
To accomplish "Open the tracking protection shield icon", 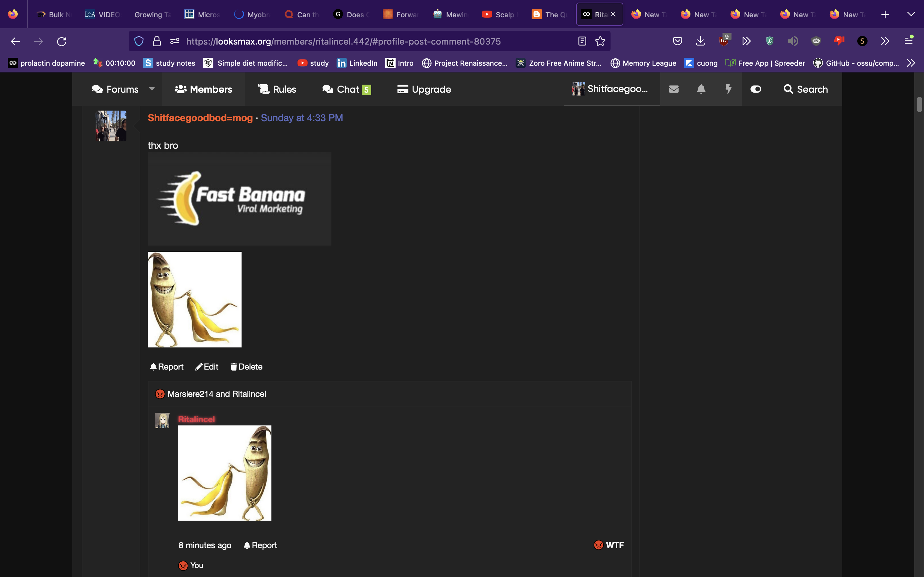I will (x=139, y=41).
